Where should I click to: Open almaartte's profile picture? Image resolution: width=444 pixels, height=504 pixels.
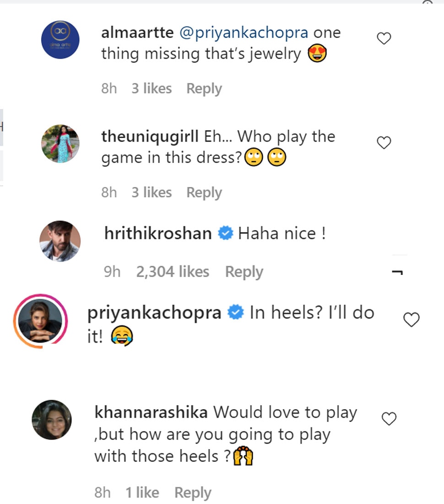pos(60,40)
